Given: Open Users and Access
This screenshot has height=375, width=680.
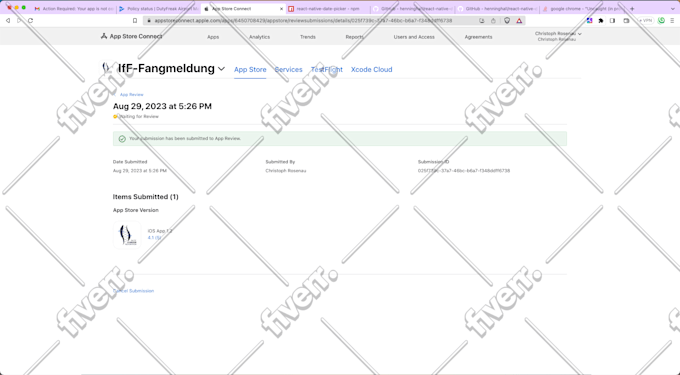Looking at the screenshot, I should (x=414, y=37).
